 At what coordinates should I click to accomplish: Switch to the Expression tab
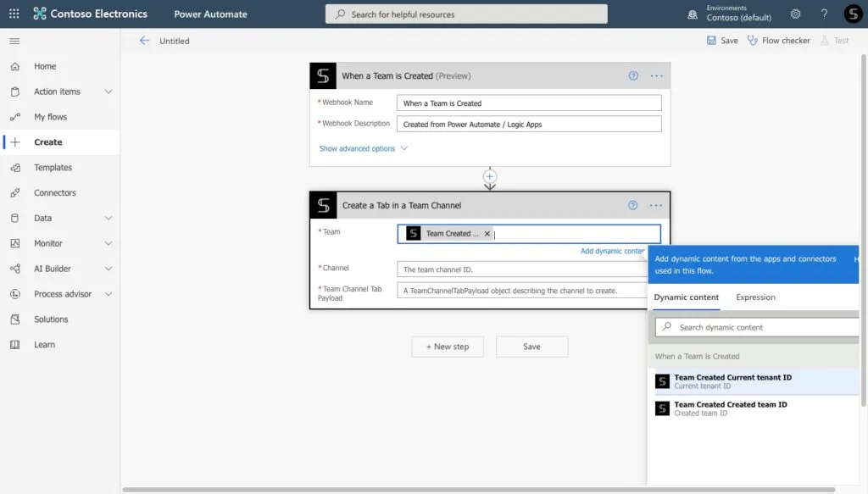click(755, 297)
